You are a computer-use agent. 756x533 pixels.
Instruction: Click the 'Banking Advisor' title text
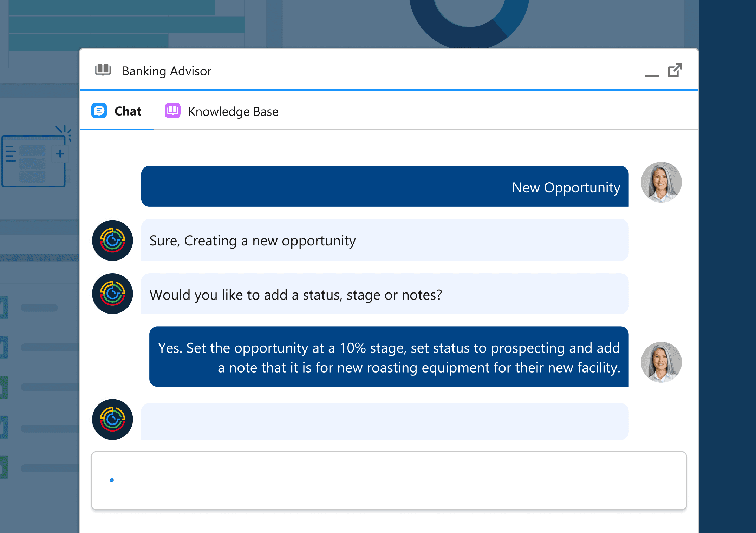(x=167, y=71)
